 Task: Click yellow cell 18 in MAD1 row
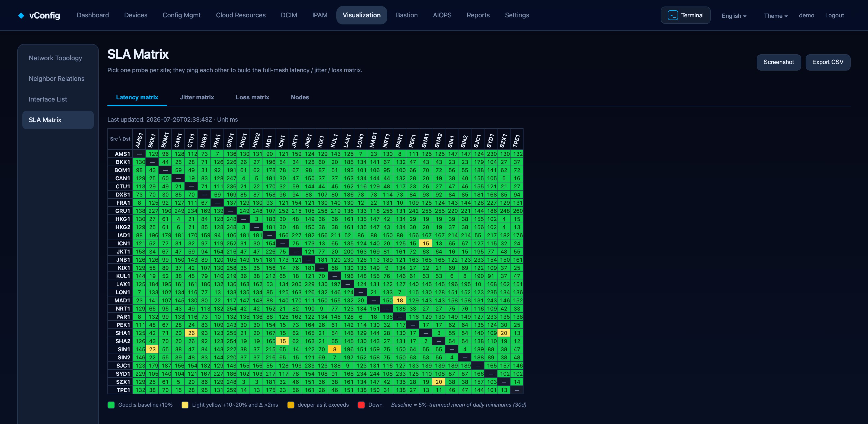click(x=400, y=300)
